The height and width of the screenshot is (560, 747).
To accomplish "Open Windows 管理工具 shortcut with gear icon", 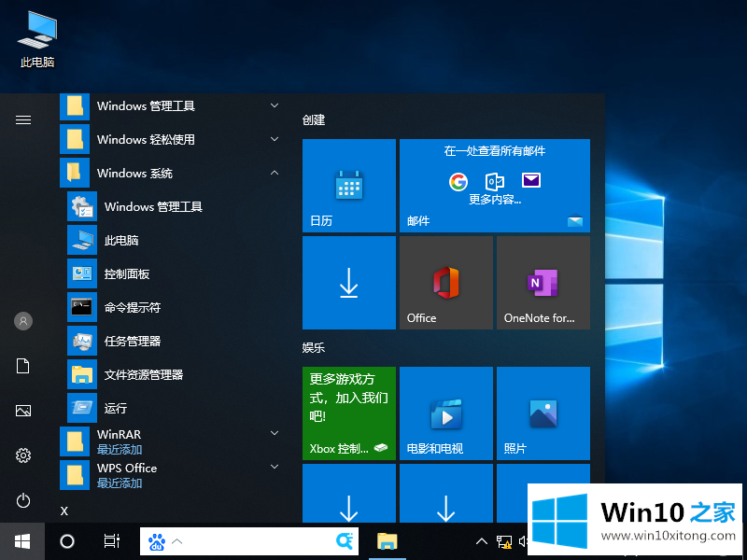I will point(172,206).
